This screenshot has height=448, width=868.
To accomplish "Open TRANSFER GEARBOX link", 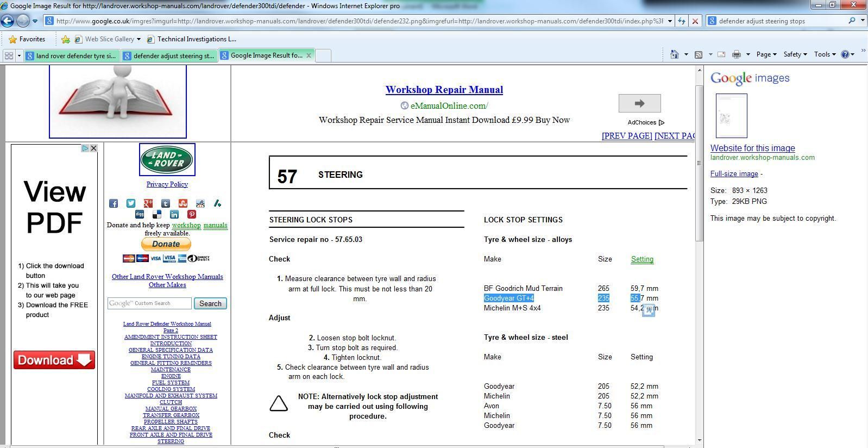I will [x=171, y=415].
